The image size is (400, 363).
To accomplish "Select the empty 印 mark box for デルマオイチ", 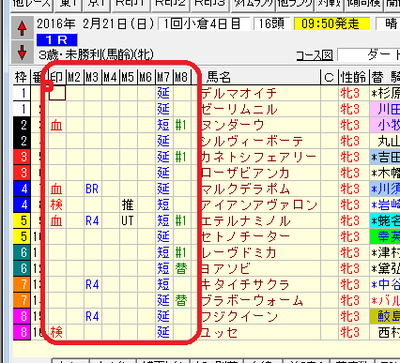I will 57,93.
